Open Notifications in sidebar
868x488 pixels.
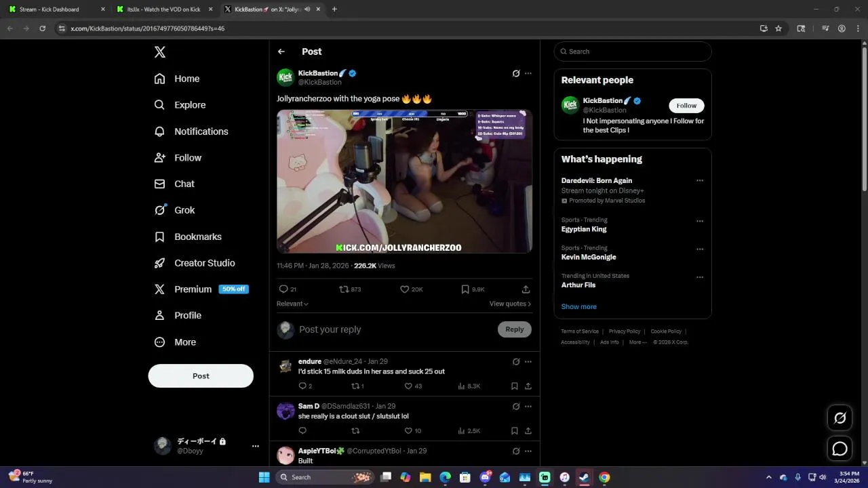point(191,131)
